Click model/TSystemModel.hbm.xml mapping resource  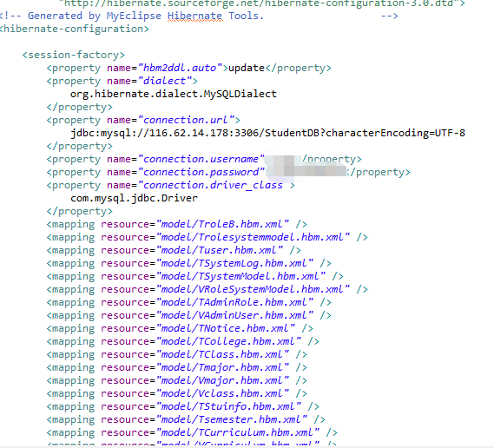pos(240,276)
